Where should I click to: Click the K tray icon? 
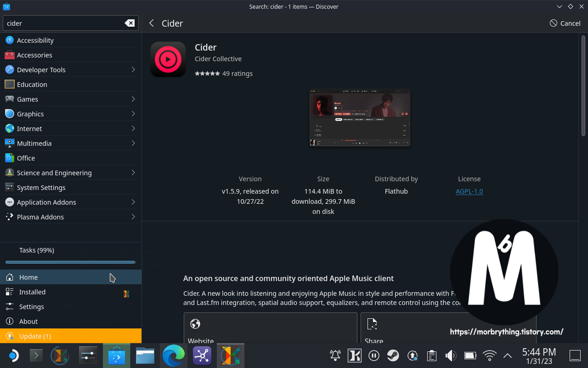click(355, 356)
